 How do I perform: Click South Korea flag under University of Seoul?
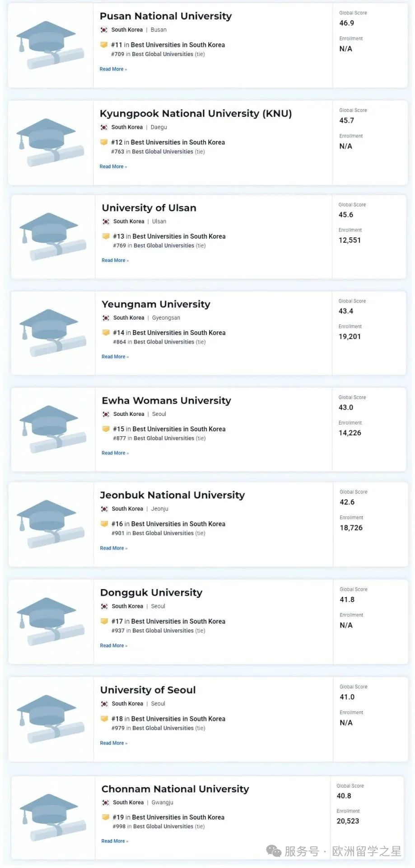(x=104, y=704)
